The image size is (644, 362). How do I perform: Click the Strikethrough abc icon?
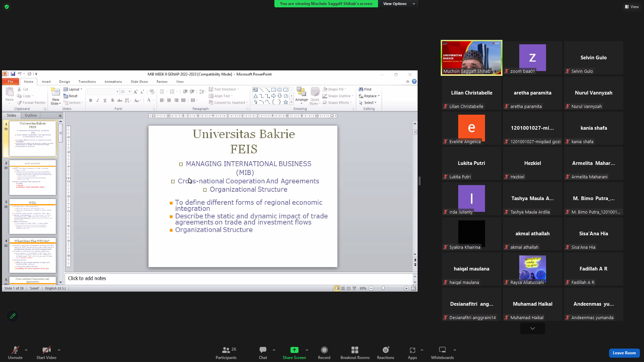(x=120, y=100)
